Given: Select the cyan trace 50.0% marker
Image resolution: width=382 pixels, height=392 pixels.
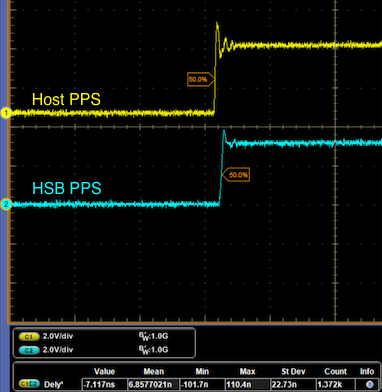Looking at the screenshot, I should (x=236, y=175).
